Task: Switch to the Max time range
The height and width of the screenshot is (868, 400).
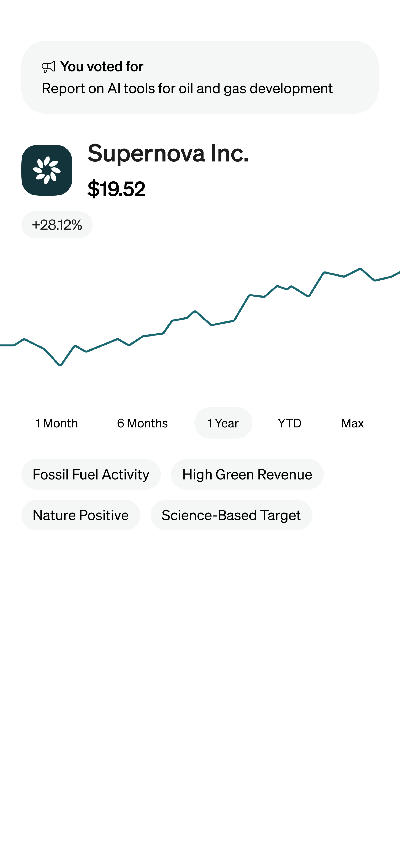Action: tap(352, 423)
